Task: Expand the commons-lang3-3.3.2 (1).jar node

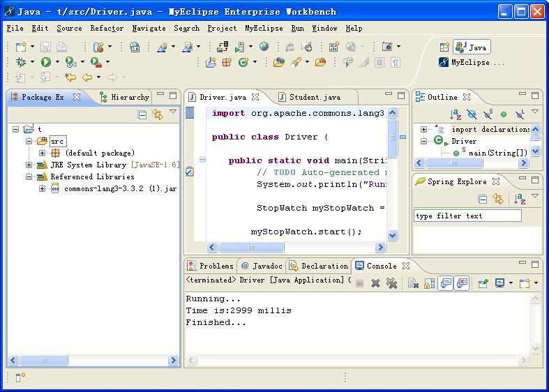Action: [x=42, y=188]
